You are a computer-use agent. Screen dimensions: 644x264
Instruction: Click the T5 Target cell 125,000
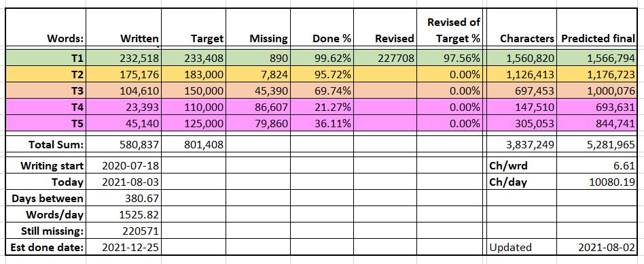pyautogui.click(x=193, y=123)
